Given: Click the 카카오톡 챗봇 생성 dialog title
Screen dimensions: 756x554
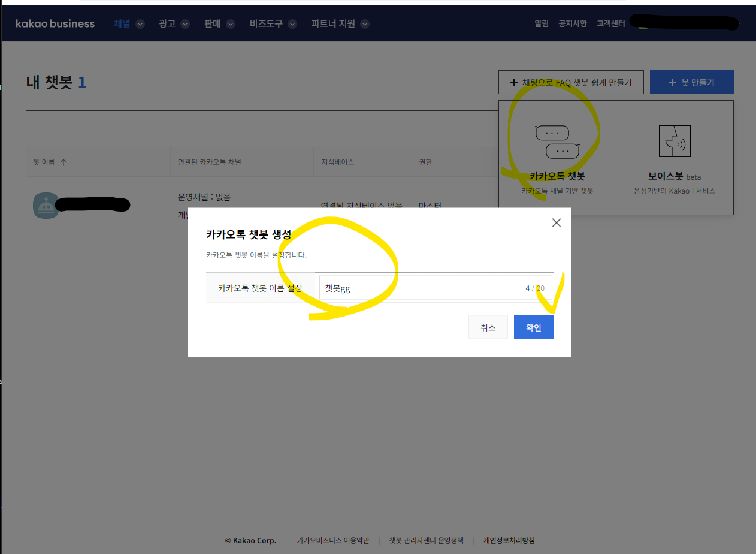Looking at the screenshot, I should (249, 234).
